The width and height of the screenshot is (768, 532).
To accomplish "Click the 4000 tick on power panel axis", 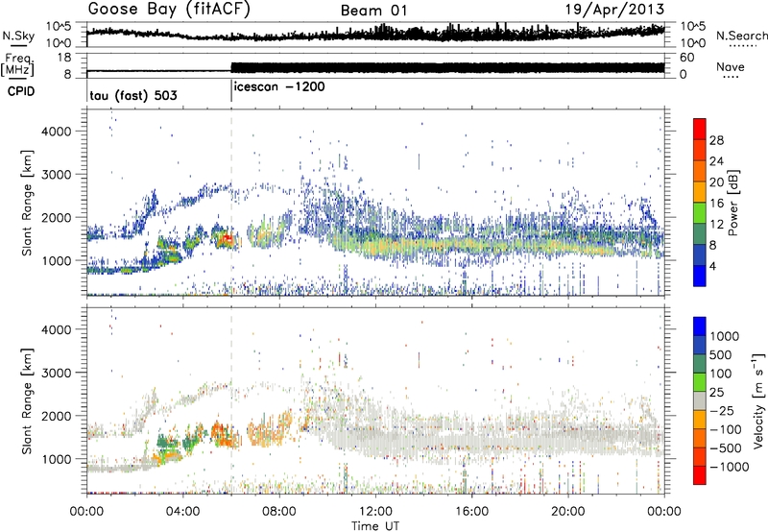I will tap(57, 132).
